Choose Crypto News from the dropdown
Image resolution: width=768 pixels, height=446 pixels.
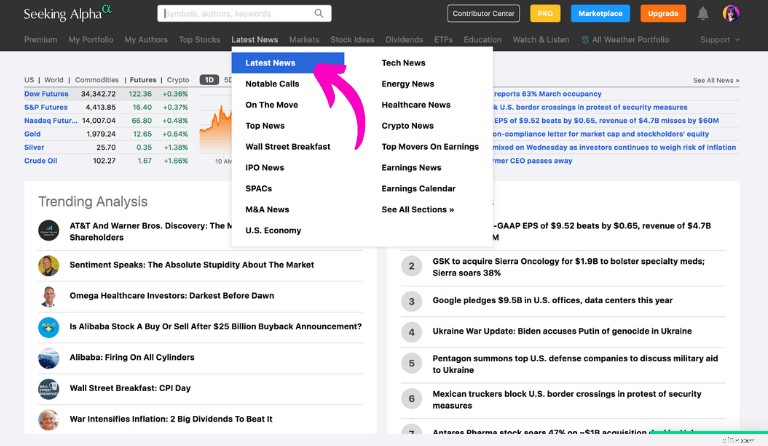(408, 126)
